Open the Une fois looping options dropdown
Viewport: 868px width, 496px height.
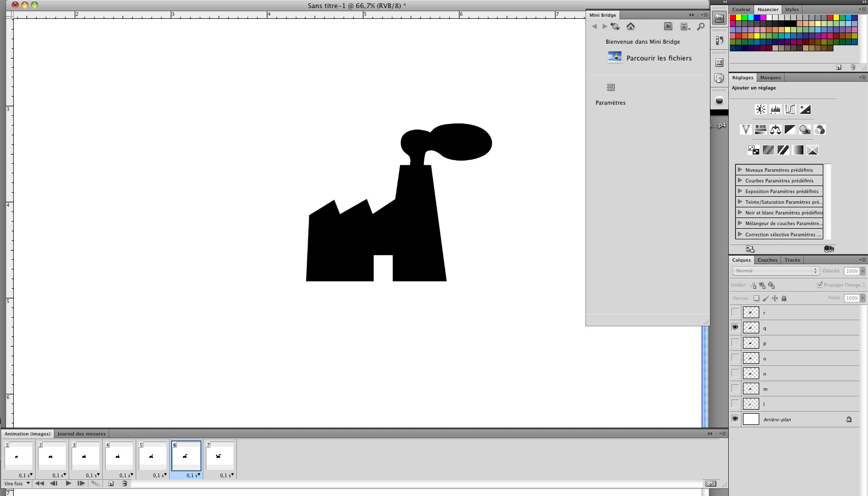[x=17, y=483]
